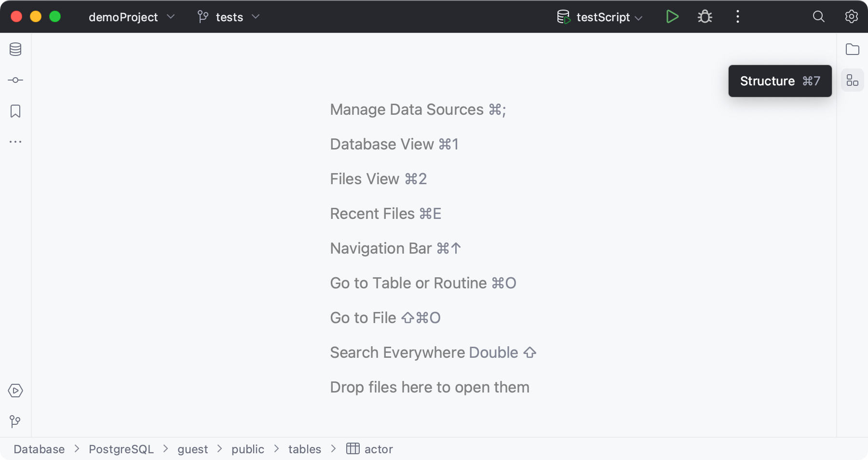868x460 pixels.
Task: Click Search Everywhere Double Shift hint
Action: 434,352
